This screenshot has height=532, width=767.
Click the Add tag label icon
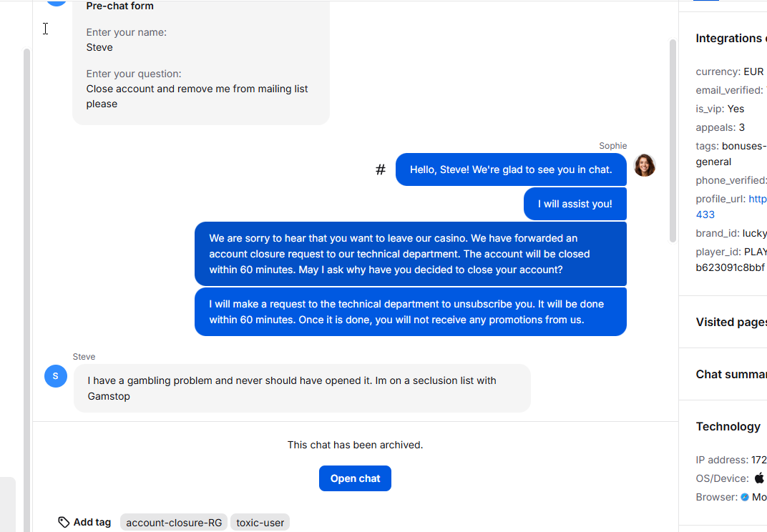pyautogui.click(x=64, y=522)
